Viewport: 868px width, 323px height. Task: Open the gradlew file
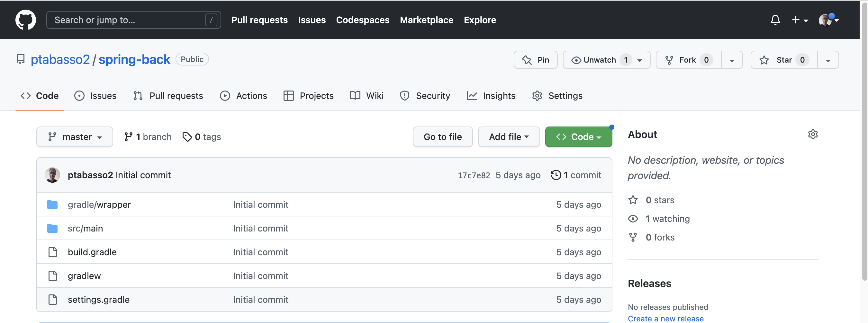coord(84,276)
